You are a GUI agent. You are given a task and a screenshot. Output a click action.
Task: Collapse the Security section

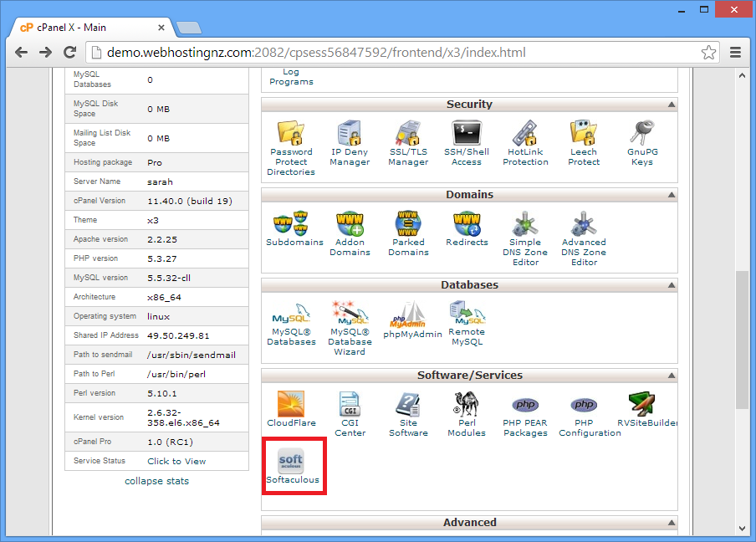(x=671, y=105)
